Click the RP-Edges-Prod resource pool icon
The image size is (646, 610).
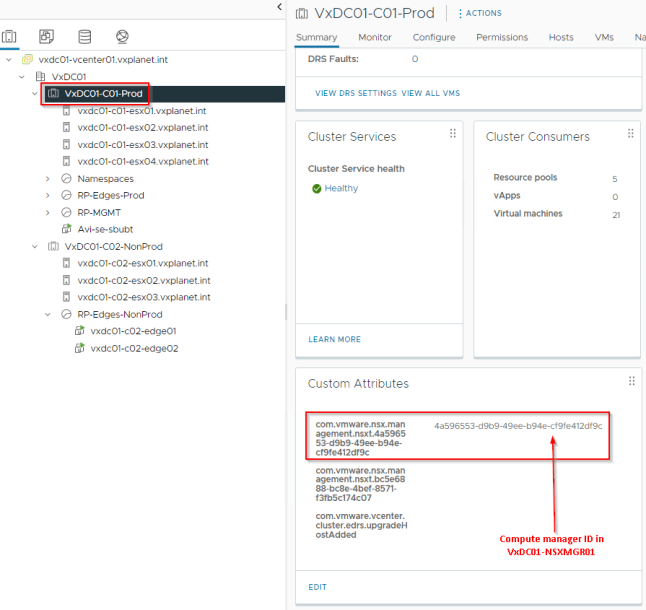click(x=66, y=195)
